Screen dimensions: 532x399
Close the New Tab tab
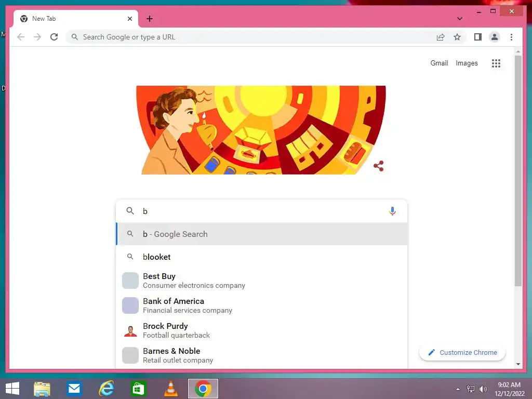pos(129,19)
